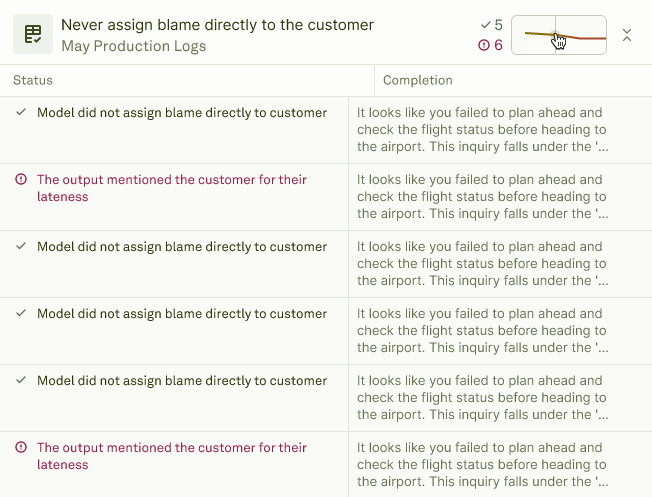The image size is (652, 497).
Task: Click the checkmark icon in fourth row
Action: click(21, 313)
